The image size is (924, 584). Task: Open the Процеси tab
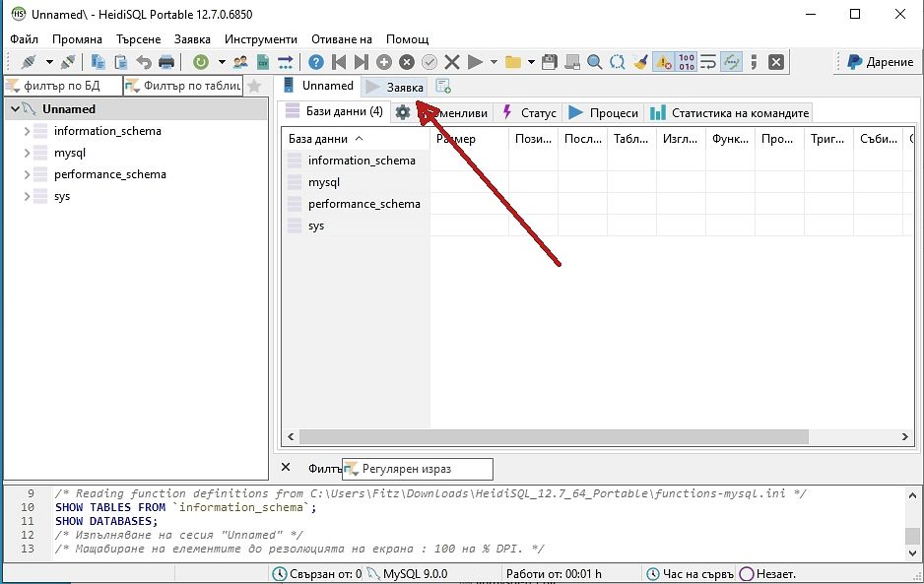point(604,112)
